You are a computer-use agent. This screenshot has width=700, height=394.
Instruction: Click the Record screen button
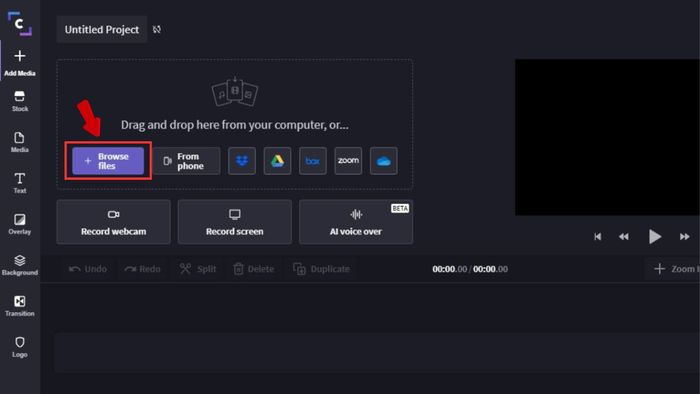[235, 222]
